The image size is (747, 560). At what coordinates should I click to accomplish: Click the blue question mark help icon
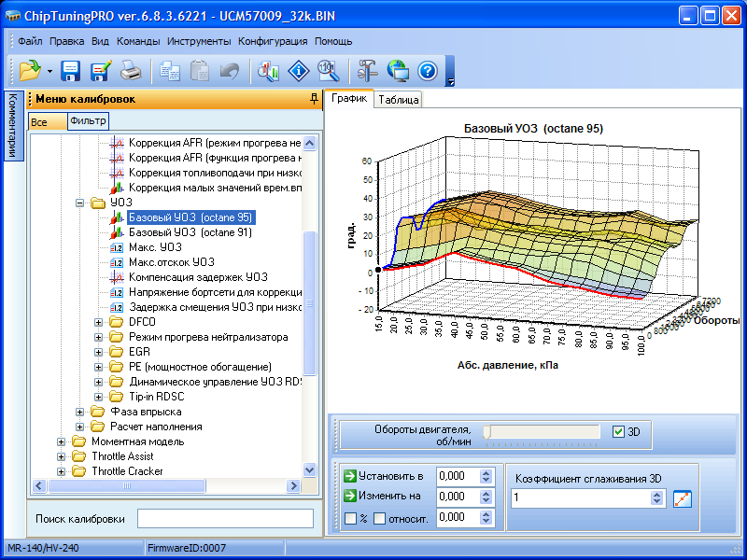428,70
